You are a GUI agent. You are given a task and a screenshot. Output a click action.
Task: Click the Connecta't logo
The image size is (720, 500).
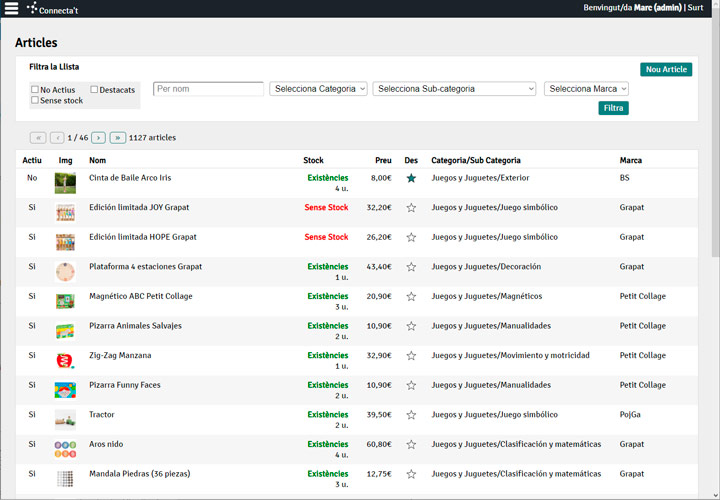tap(52, 9)
